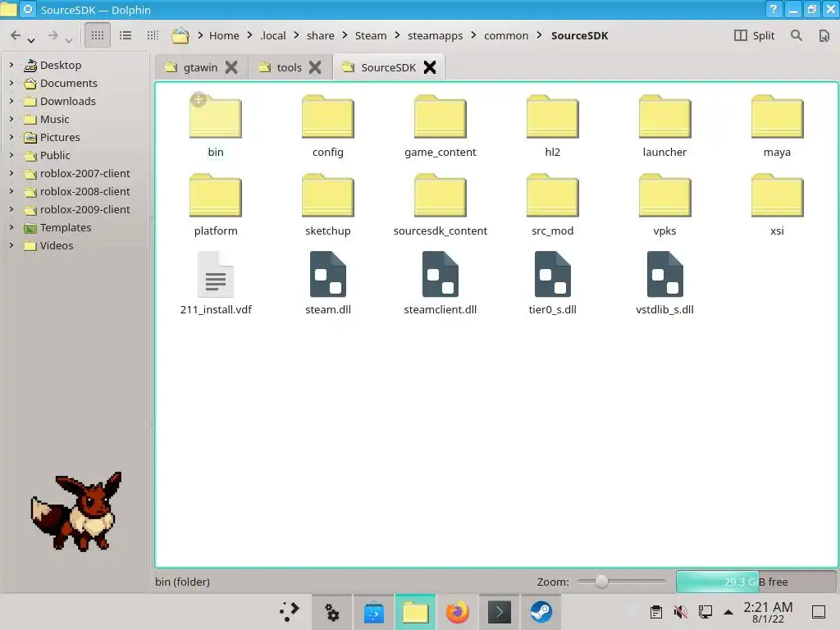The image size is (840, 630).
Task: Open Steam from taskbar
Action: (541, 612)
